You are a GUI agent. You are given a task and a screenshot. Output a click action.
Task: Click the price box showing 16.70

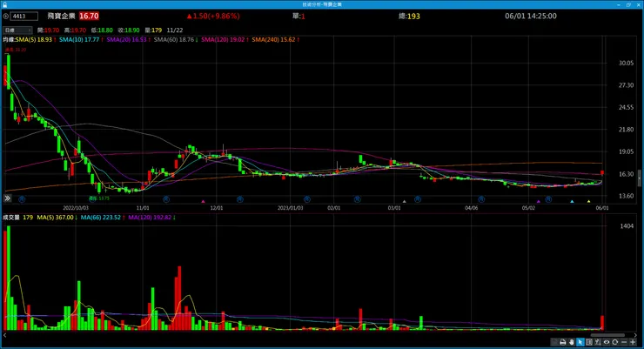[x=89, y=16]
